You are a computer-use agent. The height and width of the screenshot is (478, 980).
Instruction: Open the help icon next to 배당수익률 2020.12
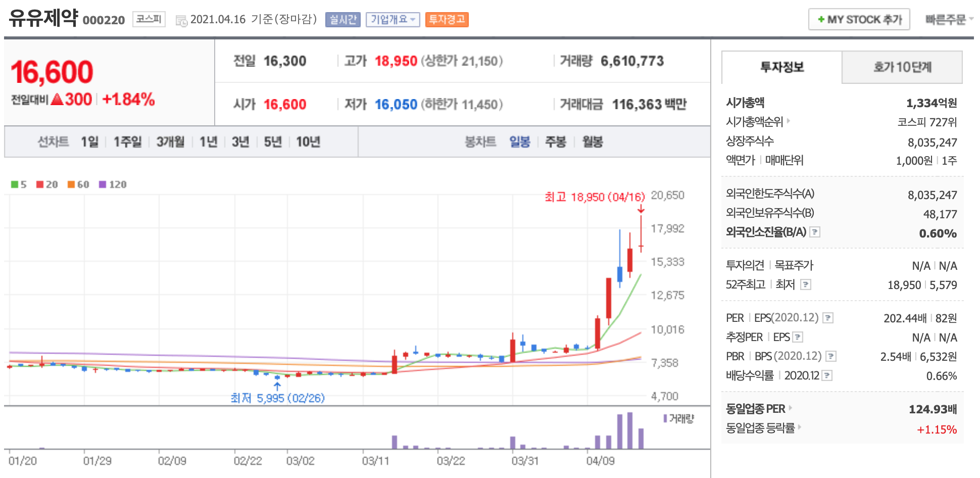(x=827, y=375)
